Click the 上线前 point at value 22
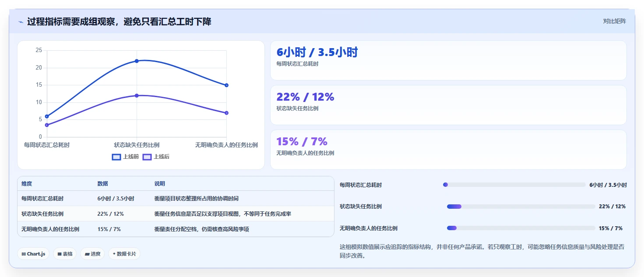The width and height of the screenshot is (644, 277). click(x=137, y=61)
